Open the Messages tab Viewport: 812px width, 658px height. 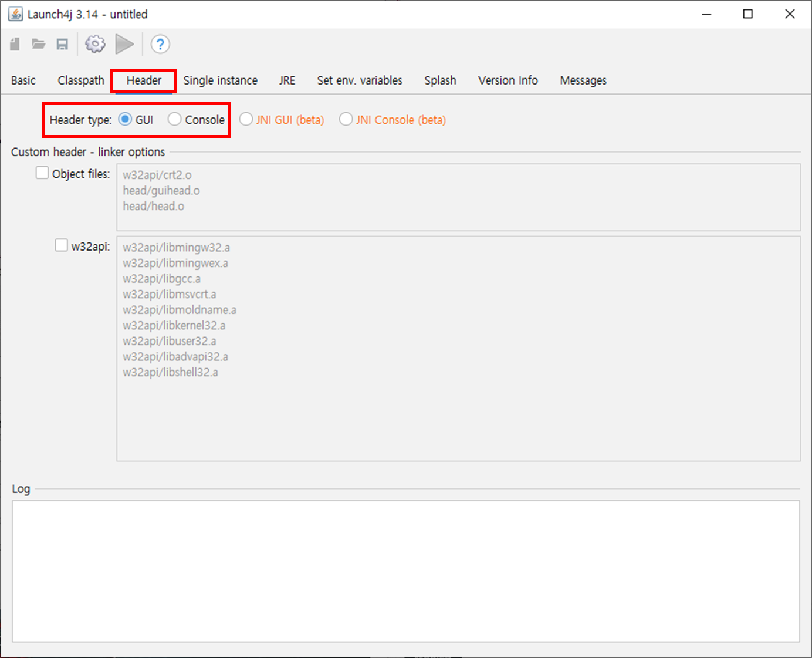[583, 80]
